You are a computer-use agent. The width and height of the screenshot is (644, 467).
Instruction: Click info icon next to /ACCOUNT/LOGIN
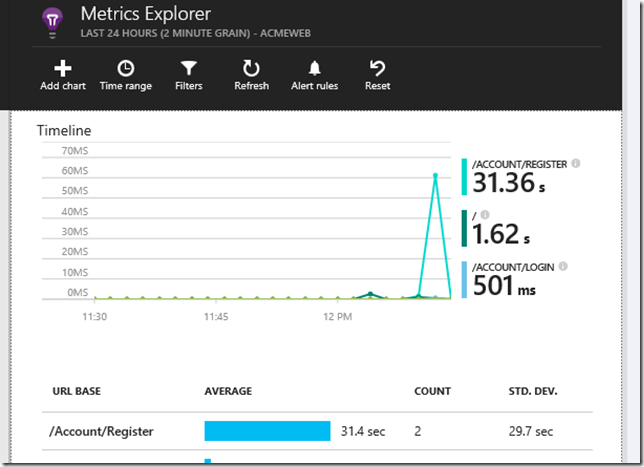pyautogui.click(x=563, y=266)
